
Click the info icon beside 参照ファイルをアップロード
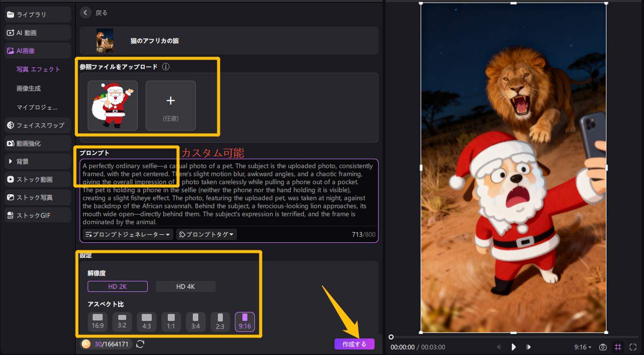point(166,67)
